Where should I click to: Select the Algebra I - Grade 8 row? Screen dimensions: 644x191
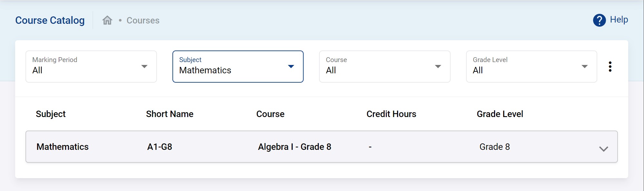click(x=294, y=147)
